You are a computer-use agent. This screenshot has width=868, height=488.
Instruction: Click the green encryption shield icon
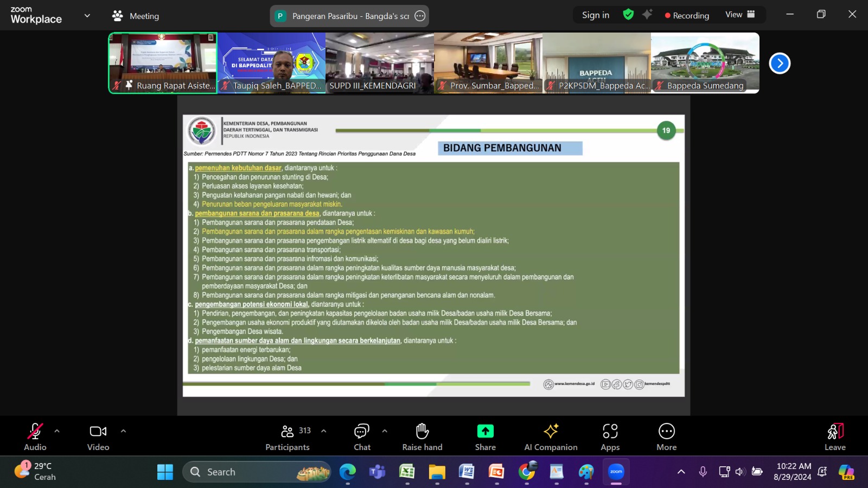click(x=628, y=15)
